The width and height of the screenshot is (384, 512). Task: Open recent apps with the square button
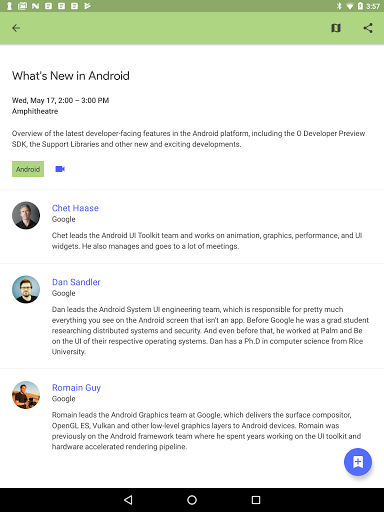[x=256, y=500]
